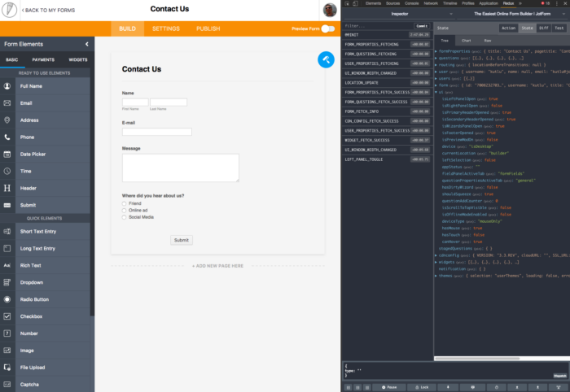Select the LEFT_PANEL_TOGGLE action

coord(387,159)
